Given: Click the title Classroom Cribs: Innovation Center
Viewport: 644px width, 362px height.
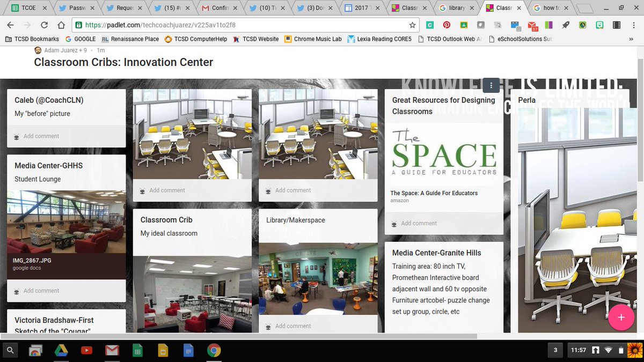Looking at the screenshot, I should (x=123, y=62).
